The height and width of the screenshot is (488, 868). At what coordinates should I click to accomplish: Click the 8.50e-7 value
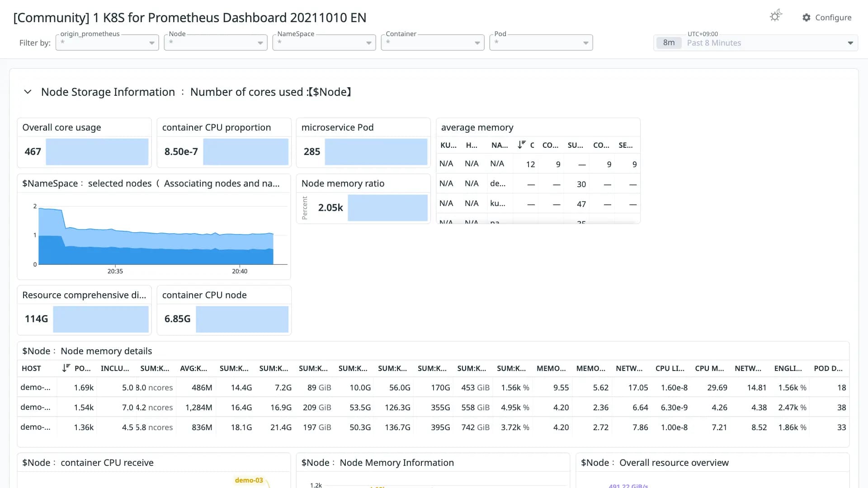[181, 151]
